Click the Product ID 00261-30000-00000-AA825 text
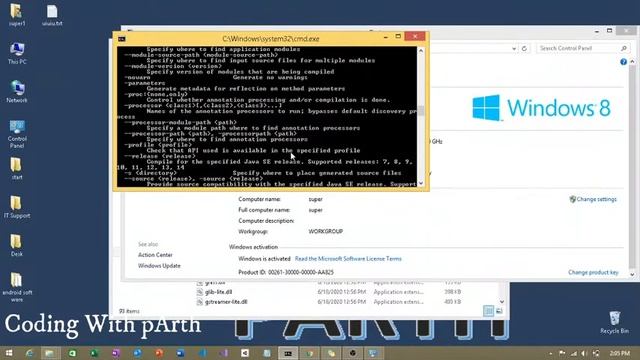The height and width of the screenshot is (360, 640). click(x=286, y=272)
